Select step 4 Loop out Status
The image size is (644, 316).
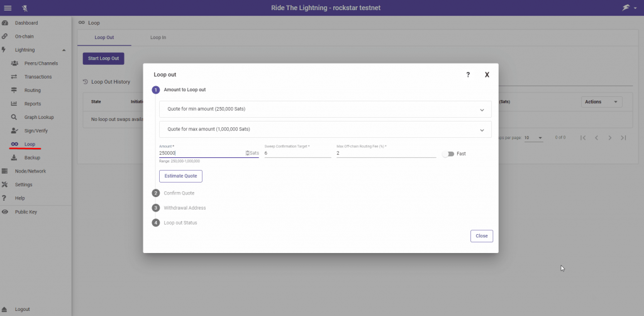(175, 223)
